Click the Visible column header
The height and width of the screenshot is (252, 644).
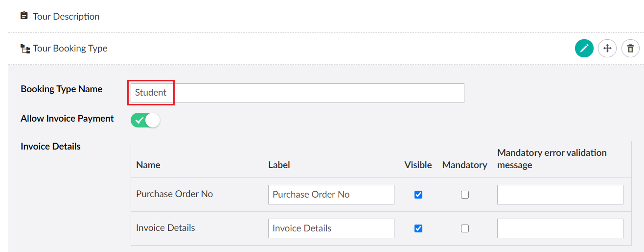418,165
